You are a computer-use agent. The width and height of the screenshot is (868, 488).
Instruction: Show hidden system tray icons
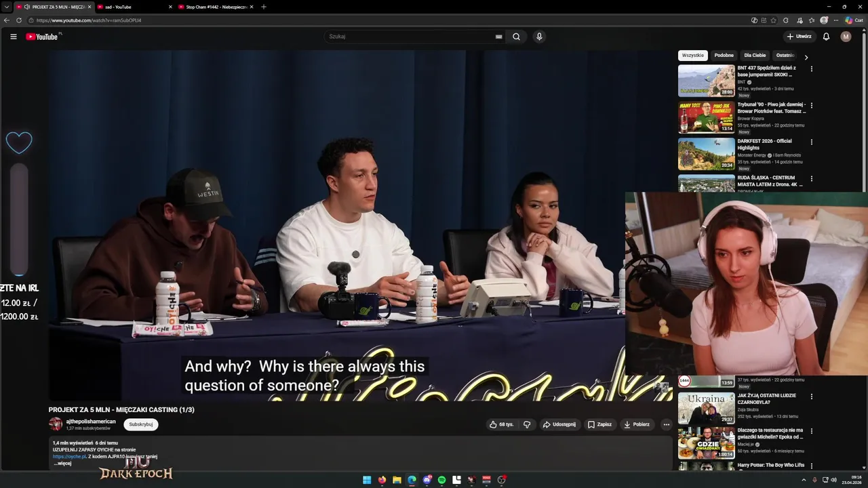pos(804,480)
